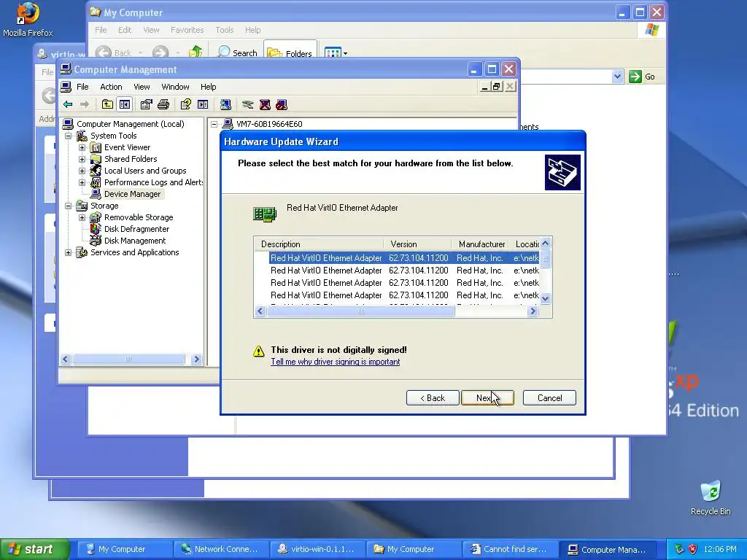The width and height of the screenshot is (747, 560).
Task: Click the Go button in My Computer
Action: pos(642,76)
